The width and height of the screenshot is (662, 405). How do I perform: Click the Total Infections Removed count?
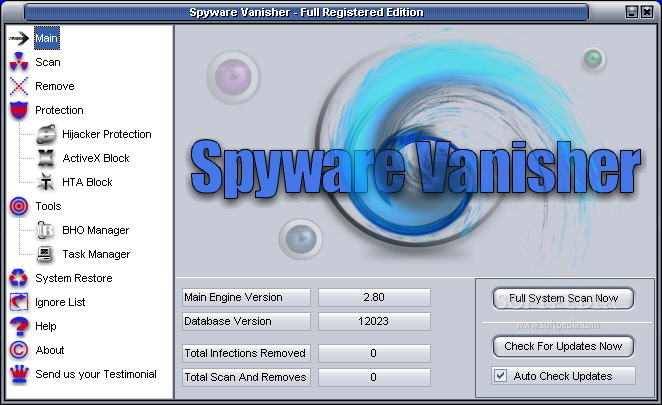pos(374,353)
